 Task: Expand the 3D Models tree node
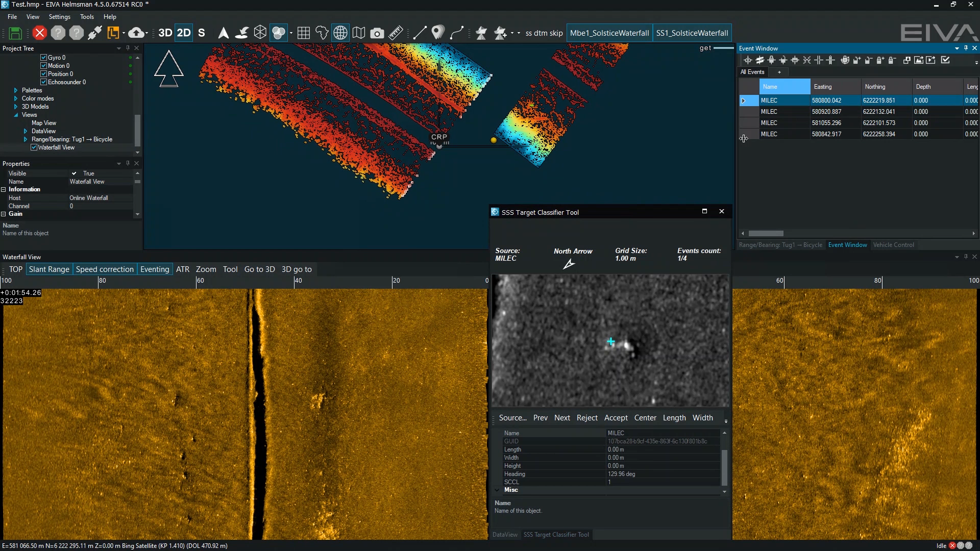click(16, 107)
